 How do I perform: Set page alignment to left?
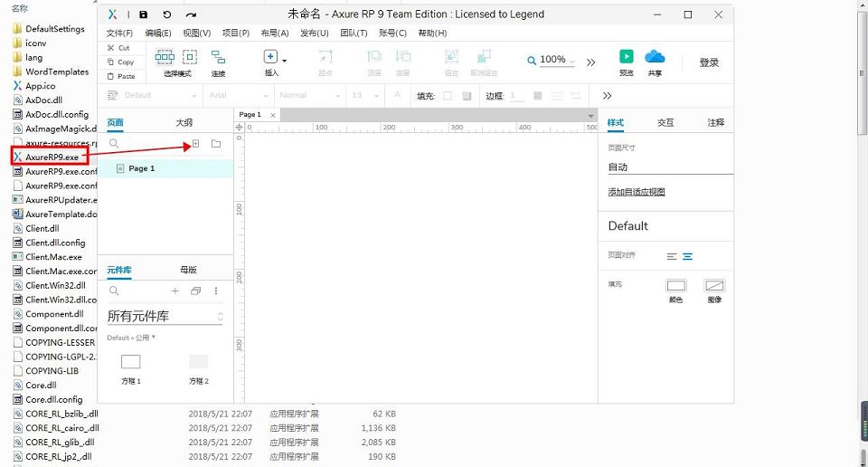[x=672, y=257]
